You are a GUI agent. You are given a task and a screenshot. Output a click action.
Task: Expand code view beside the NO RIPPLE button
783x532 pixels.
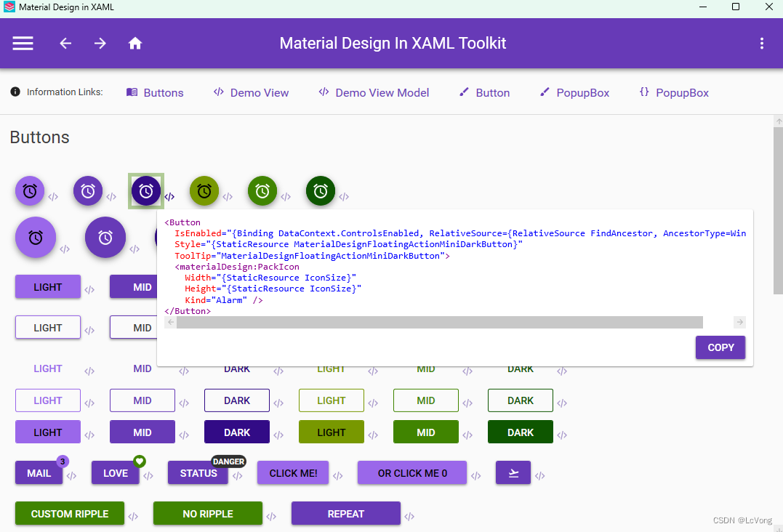tap(272, 516)
